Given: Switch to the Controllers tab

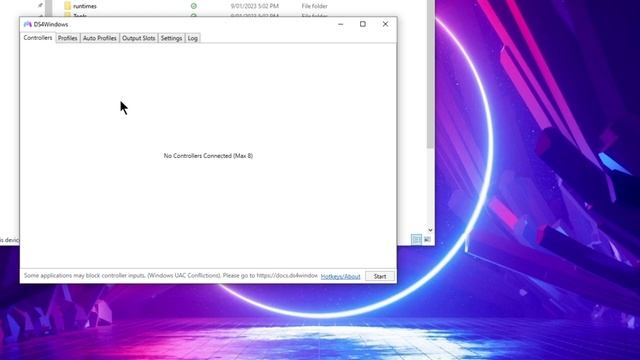Looking at the screenshot, I should pos(38,38).
